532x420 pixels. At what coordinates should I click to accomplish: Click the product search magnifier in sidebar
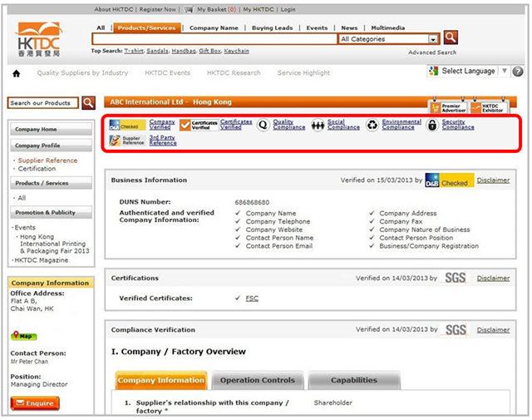[x=88, y=103]
